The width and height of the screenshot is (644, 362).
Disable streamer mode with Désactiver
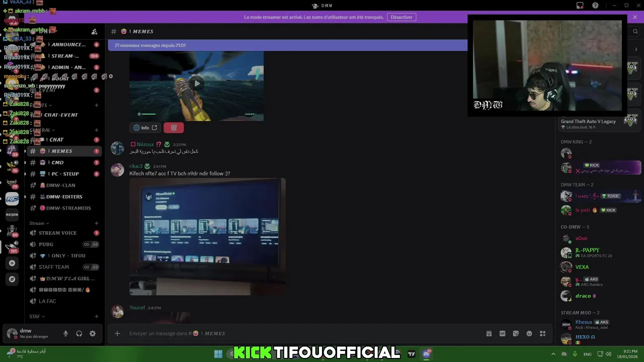pos(401,17)
